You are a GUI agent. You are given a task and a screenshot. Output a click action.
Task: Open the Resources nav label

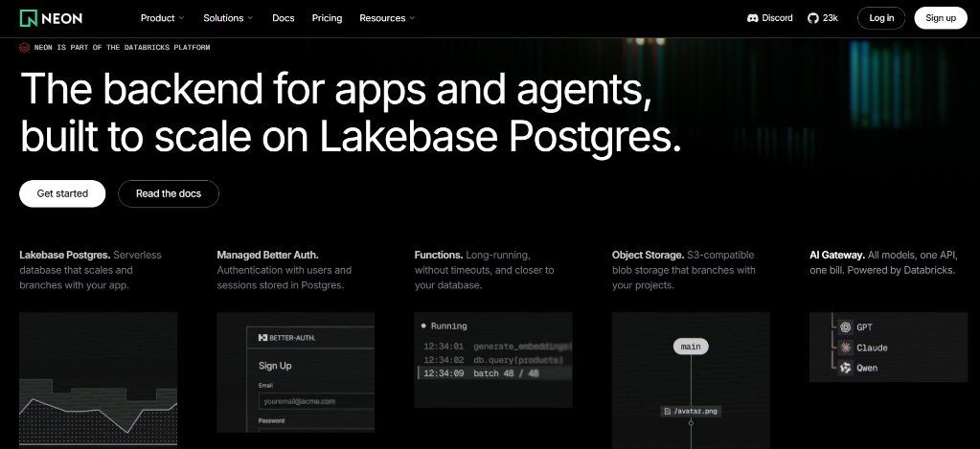pyautogui.click(x=382, y=18)
